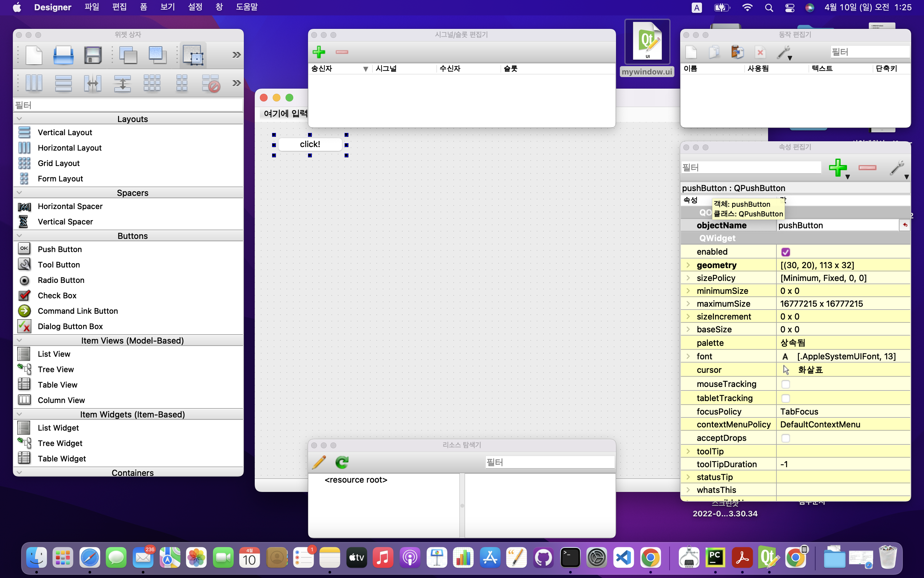Screen dimensions: 924x578
Task: Remove dynamic property with red minus in Property Editor
Action: (x=867, y=167)
